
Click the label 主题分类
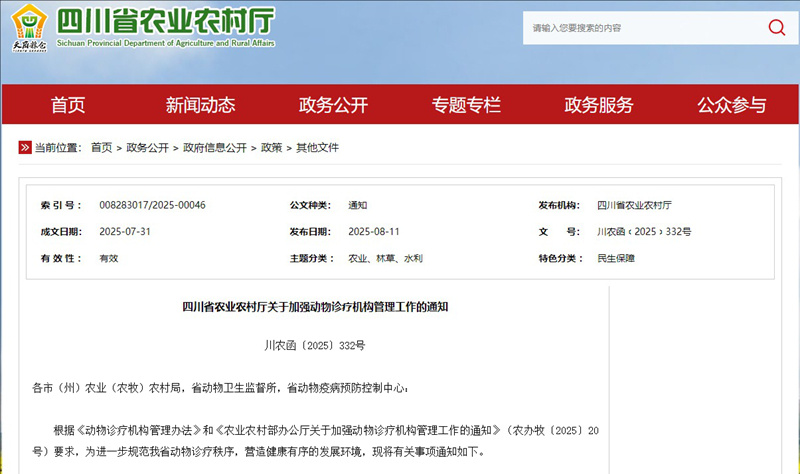312,258
